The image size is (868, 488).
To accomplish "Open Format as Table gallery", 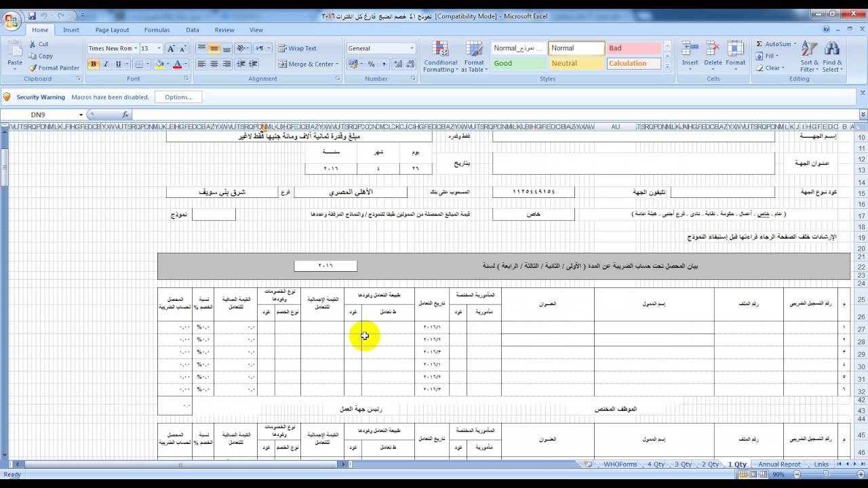I will pos(474,57).
